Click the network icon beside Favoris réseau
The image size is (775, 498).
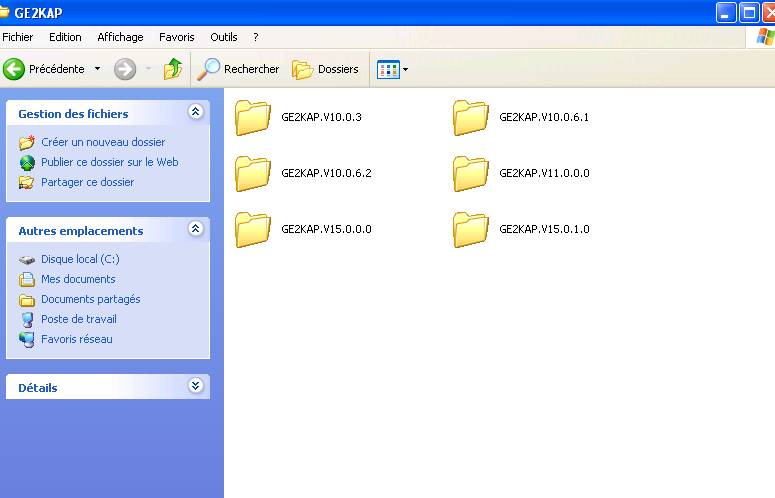tap(27, 340)
